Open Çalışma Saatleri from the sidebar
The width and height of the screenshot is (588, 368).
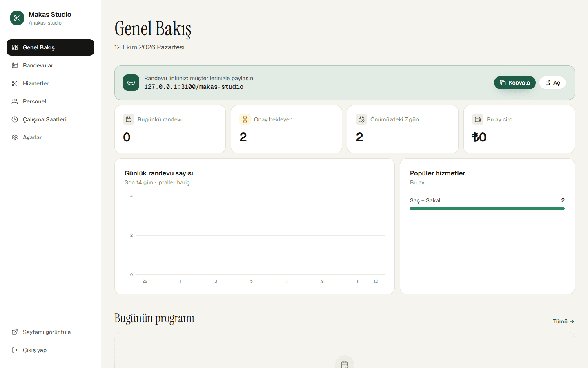(50, 119)
